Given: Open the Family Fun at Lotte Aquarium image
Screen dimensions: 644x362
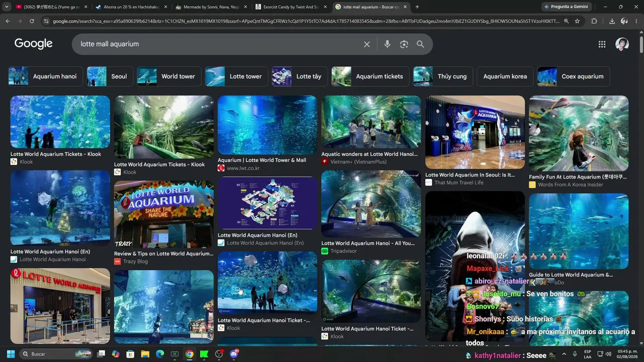Looking at the screenshot, I should pos(579,133).
